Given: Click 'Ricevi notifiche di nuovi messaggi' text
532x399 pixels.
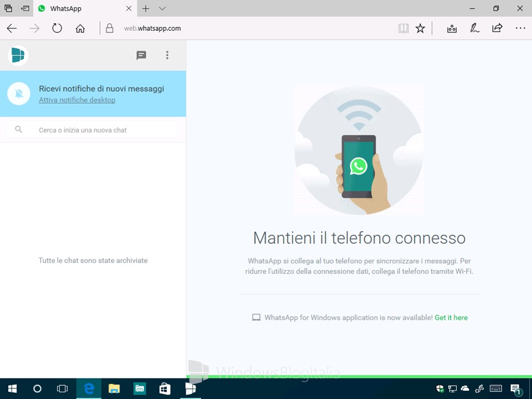Looking at the screenshot, I should (101, 89).
